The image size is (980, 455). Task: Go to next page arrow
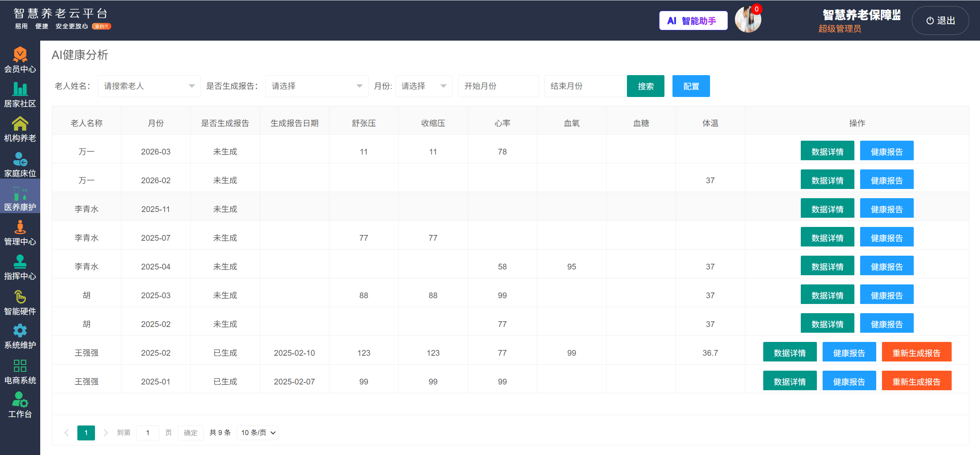tap(106, 433)
